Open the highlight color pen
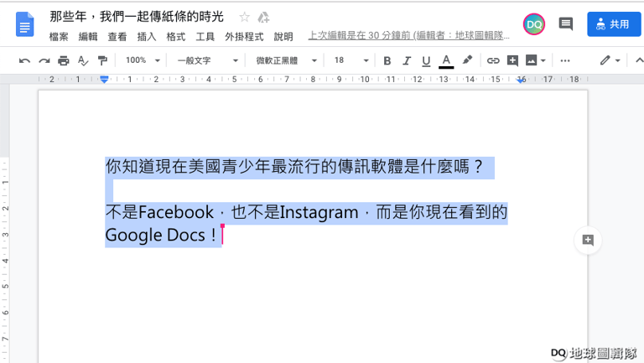Screen dimensions: 644x363 (467, 60)
